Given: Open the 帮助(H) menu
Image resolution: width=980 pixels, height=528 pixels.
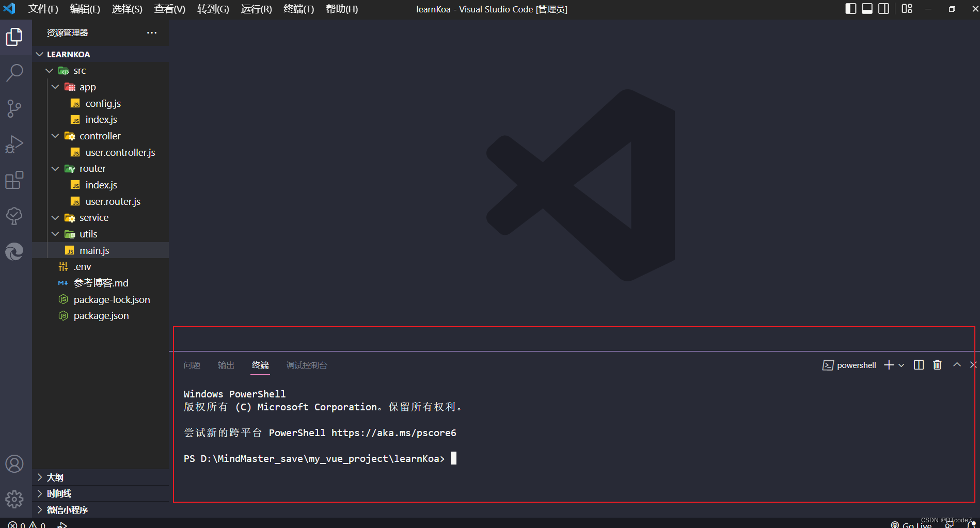Looking at the screenshot, I should [x=342, y=9].
